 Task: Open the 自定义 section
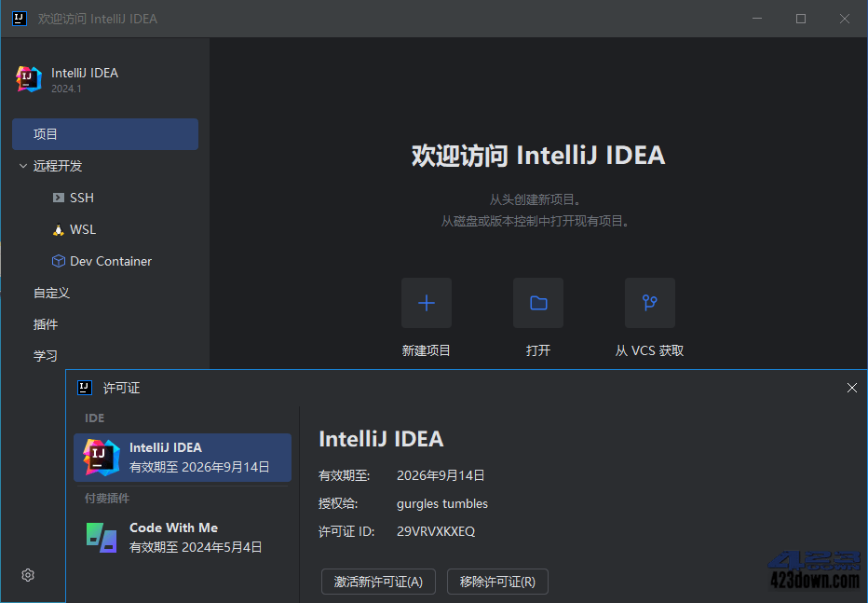(x=50, y=292)
